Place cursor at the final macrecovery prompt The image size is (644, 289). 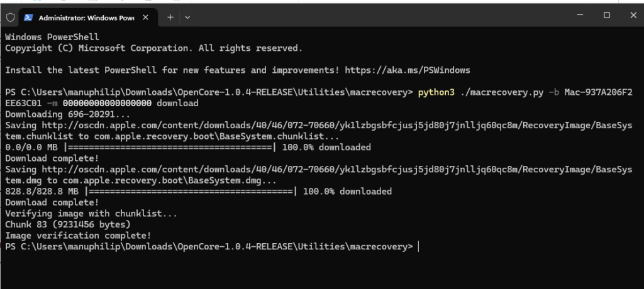pyautogui.click(x=418, y=247)
